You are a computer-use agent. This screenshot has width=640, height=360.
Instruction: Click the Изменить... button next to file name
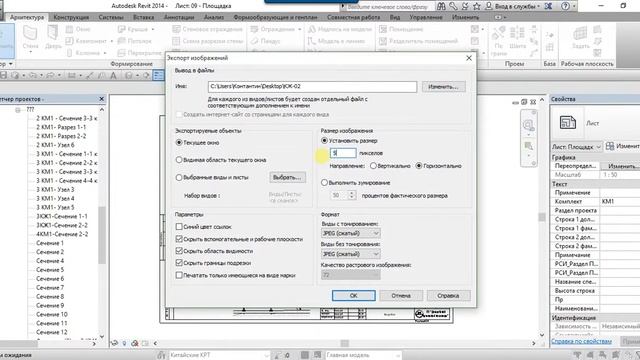pyautogui.click(x=444, y=87)
